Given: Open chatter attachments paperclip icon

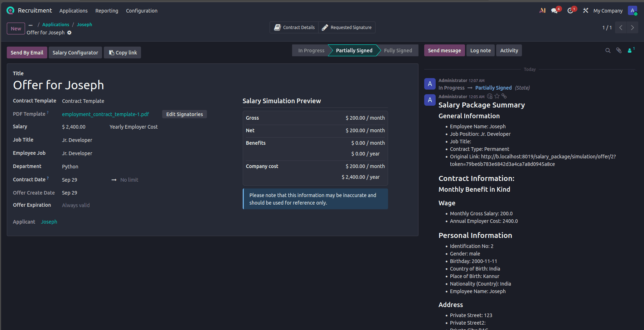Looking at the screenshot, I should [x=619, y=51].
